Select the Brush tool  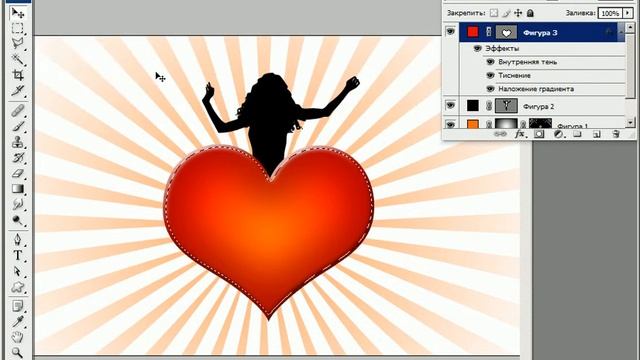18,127
